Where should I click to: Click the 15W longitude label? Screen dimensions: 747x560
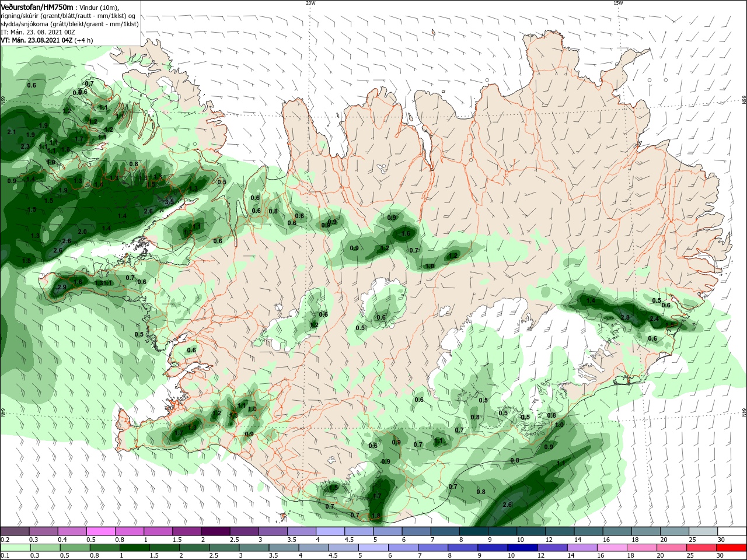(x=618, y=3)
